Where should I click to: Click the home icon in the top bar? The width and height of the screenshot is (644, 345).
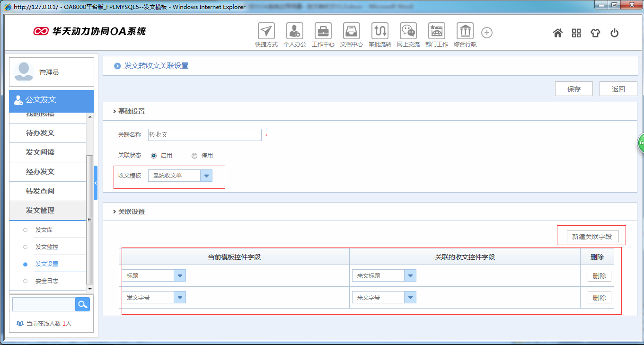click(x=557, y=33)
